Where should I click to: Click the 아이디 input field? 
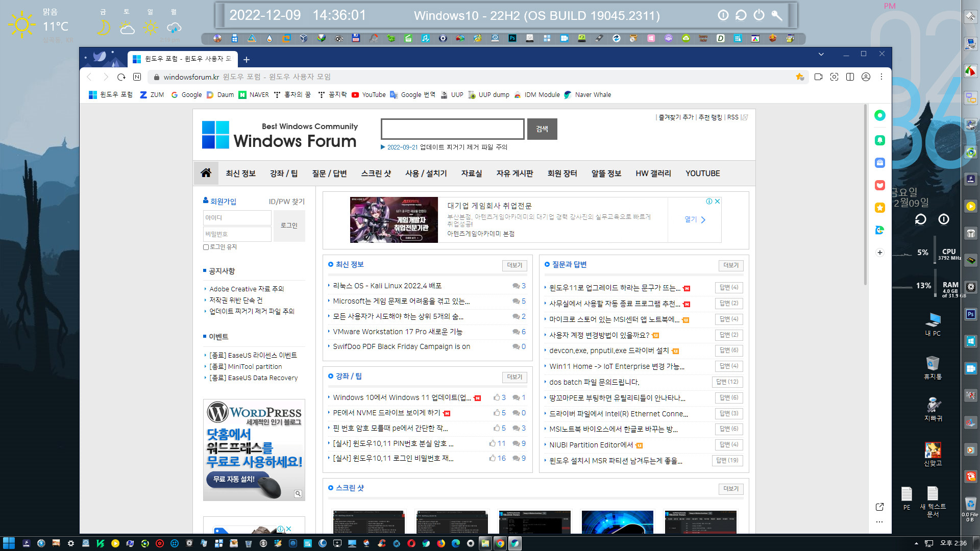tap(237, 218)
